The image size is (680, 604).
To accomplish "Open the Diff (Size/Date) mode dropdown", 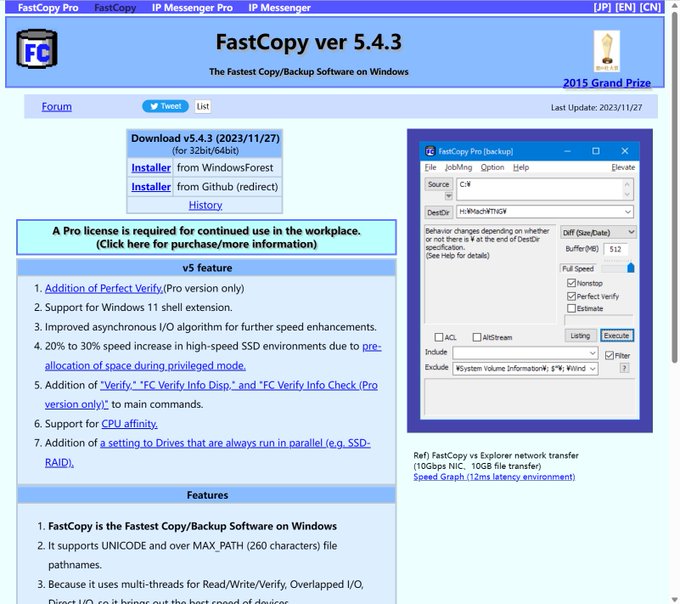I will pyautogui.click(x=597, y=232).
